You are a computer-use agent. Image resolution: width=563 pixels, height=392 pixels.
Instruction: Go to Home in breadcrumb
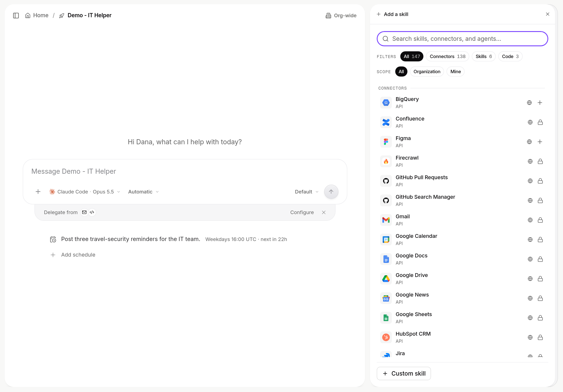point(37,15)
